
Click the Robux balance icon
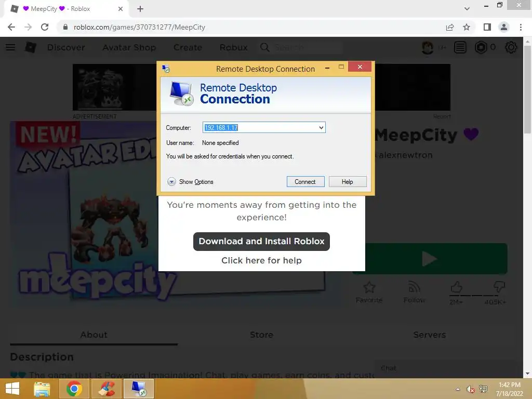(481, 47)
